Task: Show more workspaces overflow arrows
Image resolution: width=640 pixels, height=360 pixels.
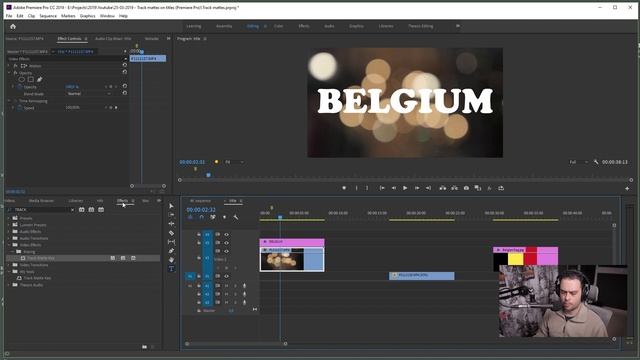Action: [458, 26]
